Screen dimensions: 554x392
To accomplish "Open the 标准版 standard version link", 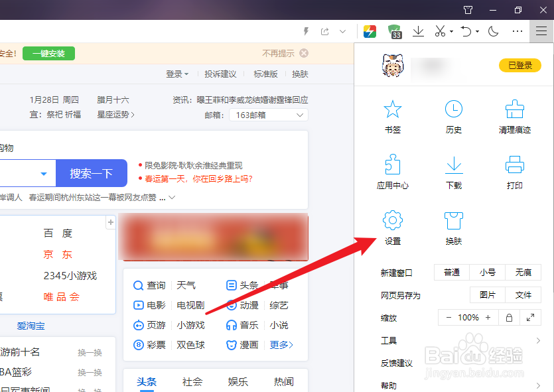I will pos(265,74).
